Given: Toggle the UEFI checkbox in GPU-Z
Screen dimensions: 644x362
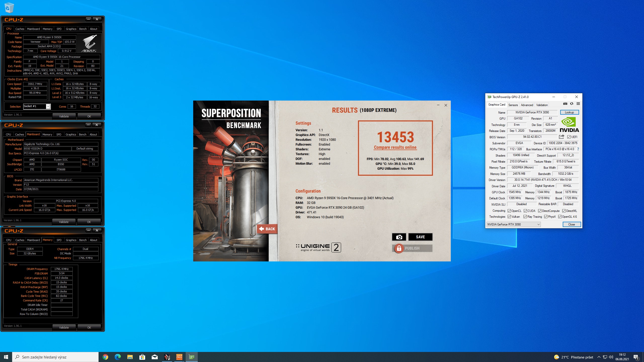Looking at the screenshot, I should (x=569, y=137).
